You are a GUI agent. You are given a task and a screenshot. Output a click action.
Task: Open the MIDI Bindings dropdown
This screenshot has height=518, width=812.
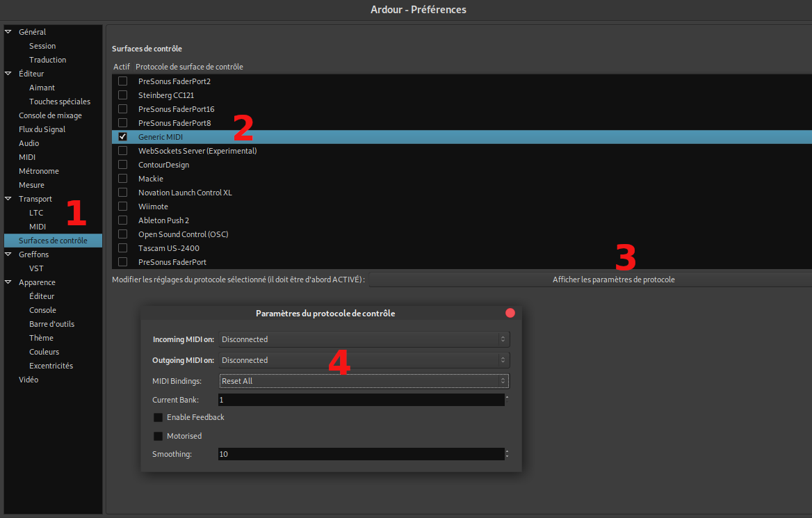point(364,381)
